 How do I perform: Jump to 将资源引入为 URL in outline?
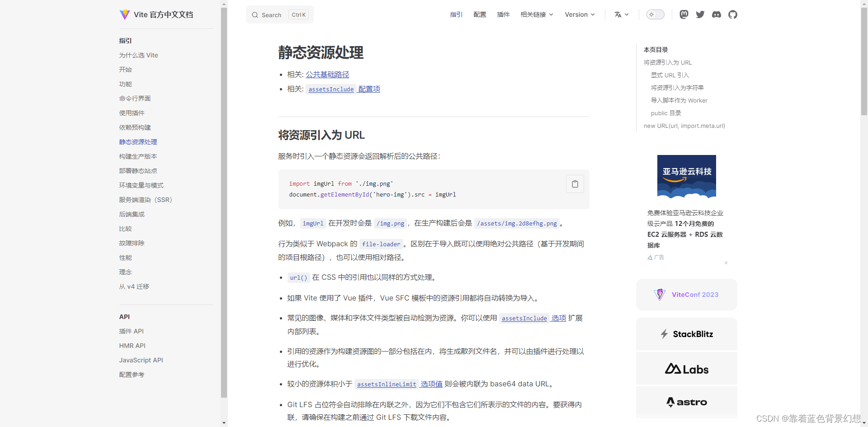coord(668,62)
